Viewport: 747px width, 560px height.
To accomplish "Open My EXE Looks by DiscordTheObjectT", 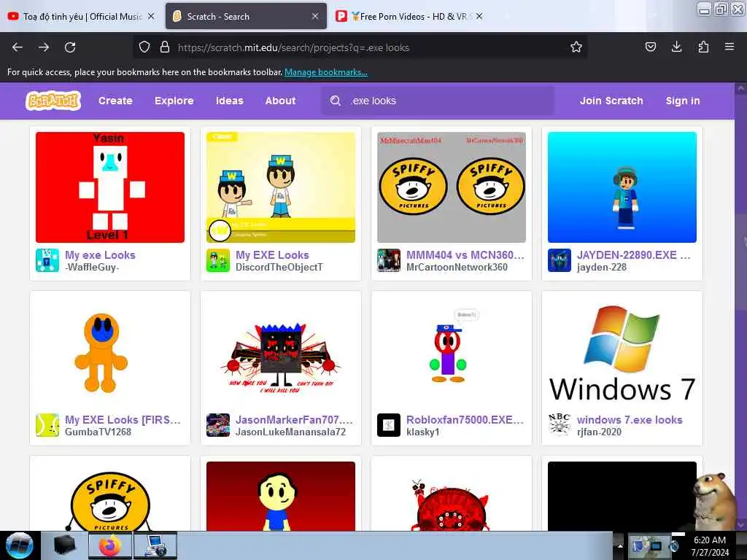I will tap(272, 254).
